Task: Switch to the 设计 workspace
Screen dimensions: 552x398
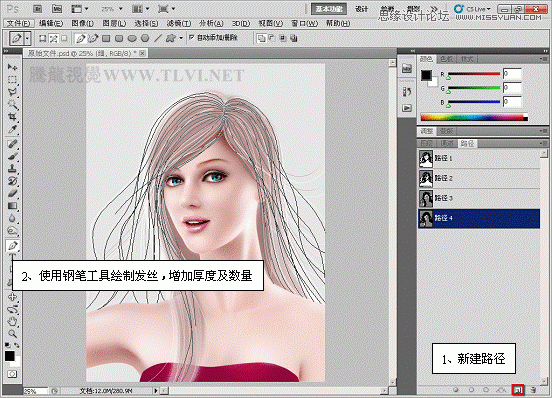Action: (x=362, y=9)
